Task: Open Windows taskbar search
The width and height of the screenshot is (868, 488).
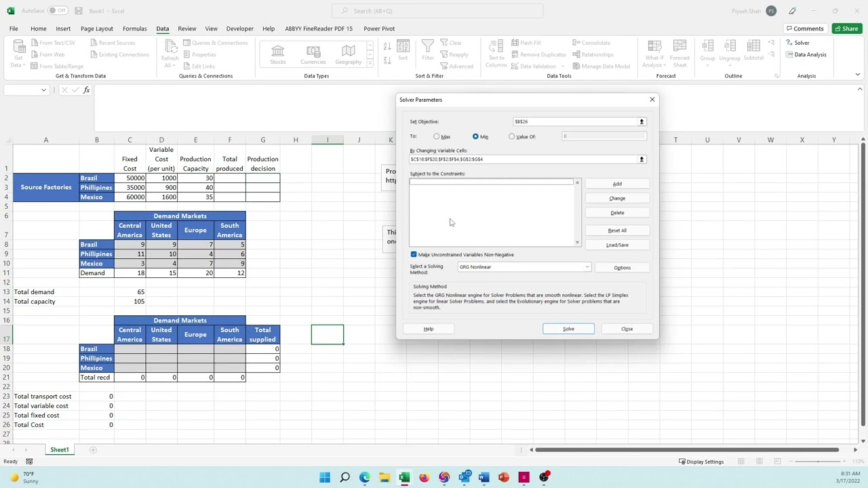Action: tap(344, 477)
